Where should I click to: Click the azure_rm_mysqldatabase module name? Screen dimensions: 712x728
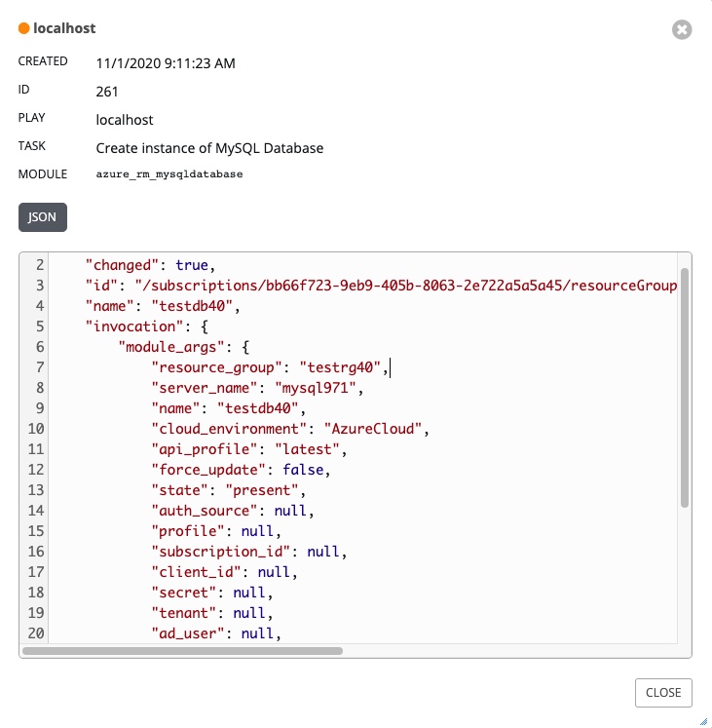(x=169, y=174)
